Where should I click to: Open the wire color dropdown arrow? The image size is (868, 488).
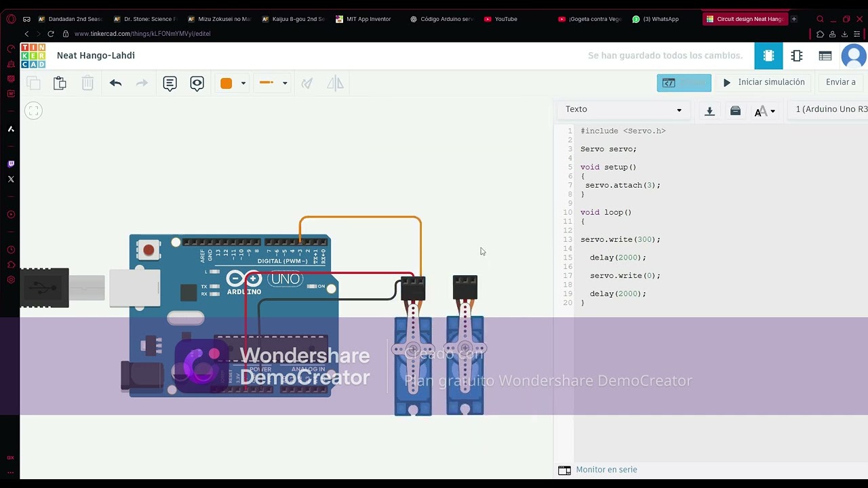[x=243, y=83]
